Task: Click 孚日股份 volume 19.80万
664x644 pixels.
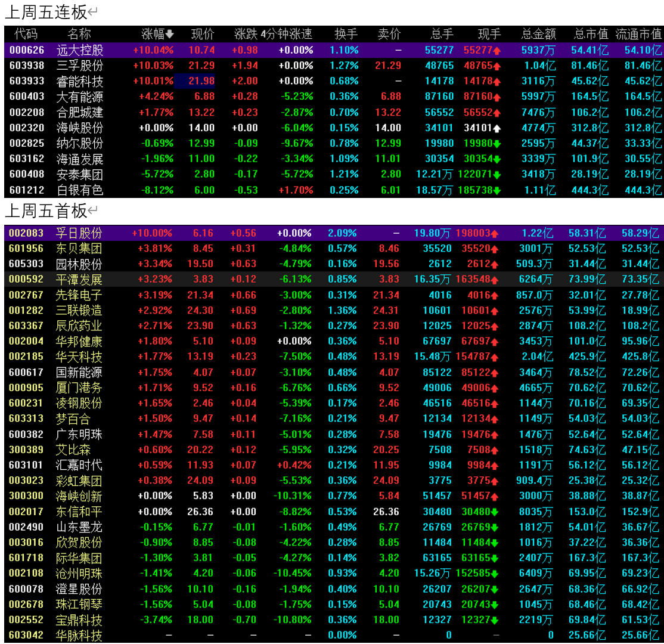Action: (432, 233)
